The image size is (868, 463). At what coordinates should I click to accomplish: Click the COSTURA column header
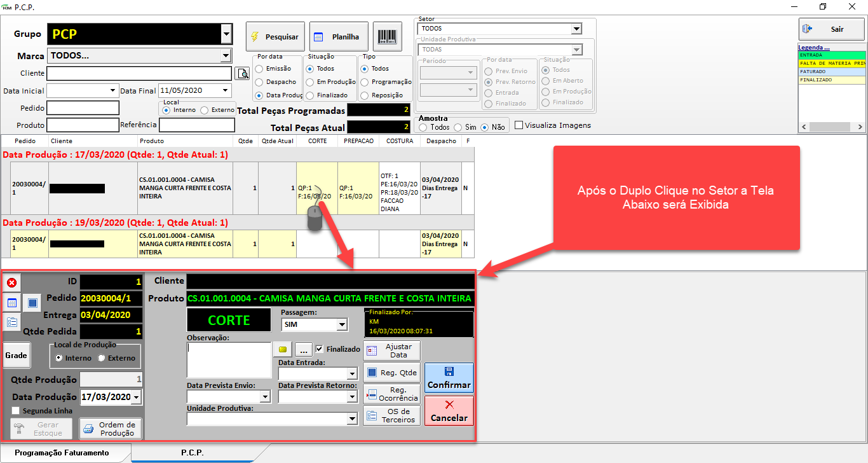[x=400, y=141]
